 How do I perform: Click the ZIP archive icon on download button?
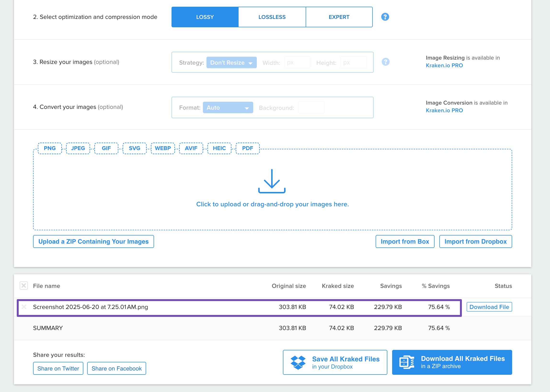coord(407,362)
